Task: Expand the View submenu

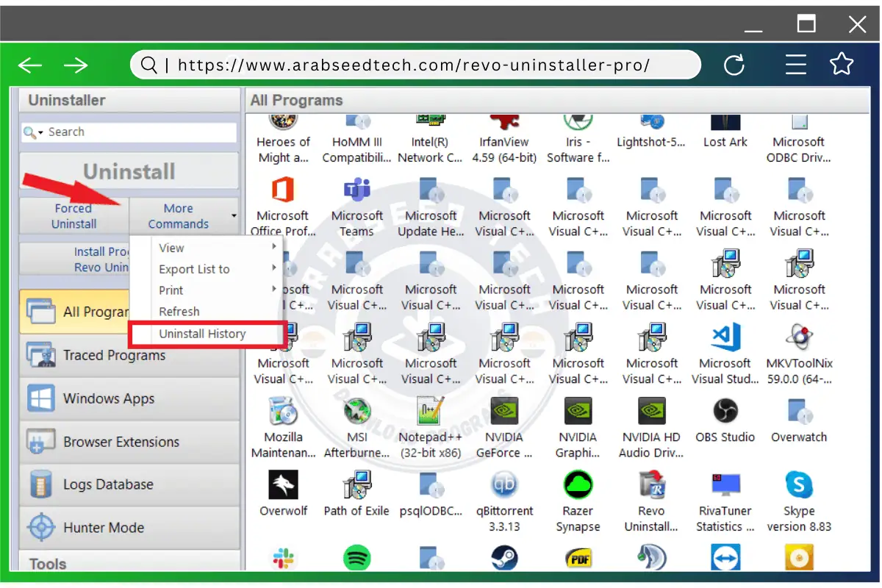Action: click(171, 248)
